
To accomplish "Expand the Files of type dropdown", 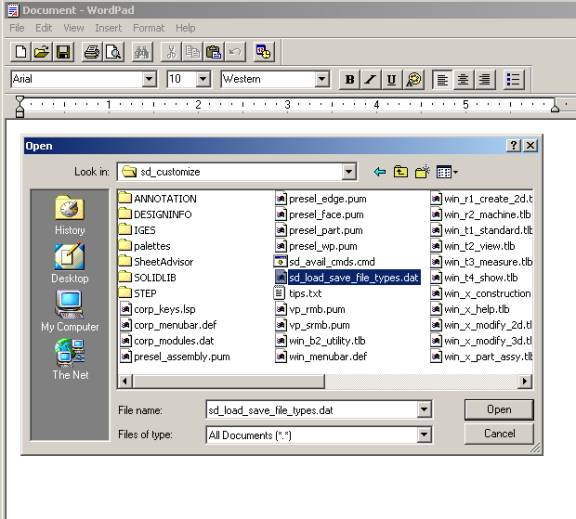I will [x=424, y=435].
